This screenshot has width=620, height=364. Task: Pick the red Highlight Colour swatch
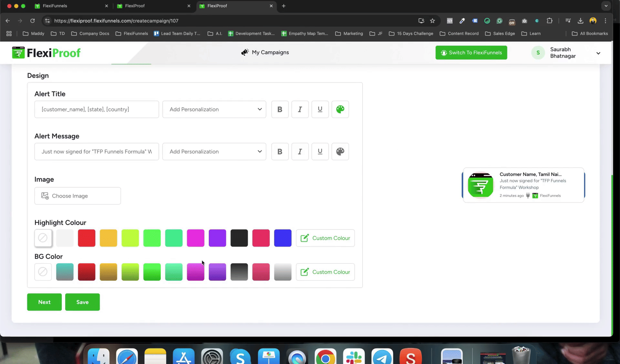87,238
